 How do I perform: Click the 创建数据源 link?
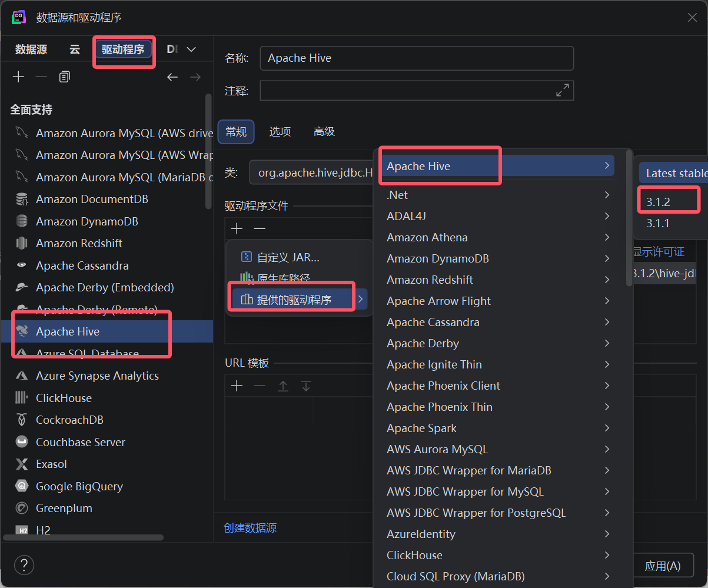click(250, 528)
